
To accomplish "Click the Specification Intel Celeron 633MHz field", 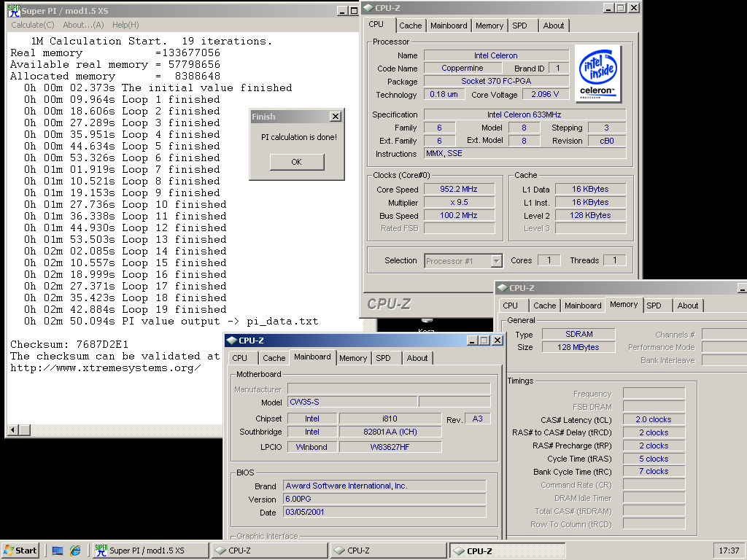I will [x=525, y=114].
